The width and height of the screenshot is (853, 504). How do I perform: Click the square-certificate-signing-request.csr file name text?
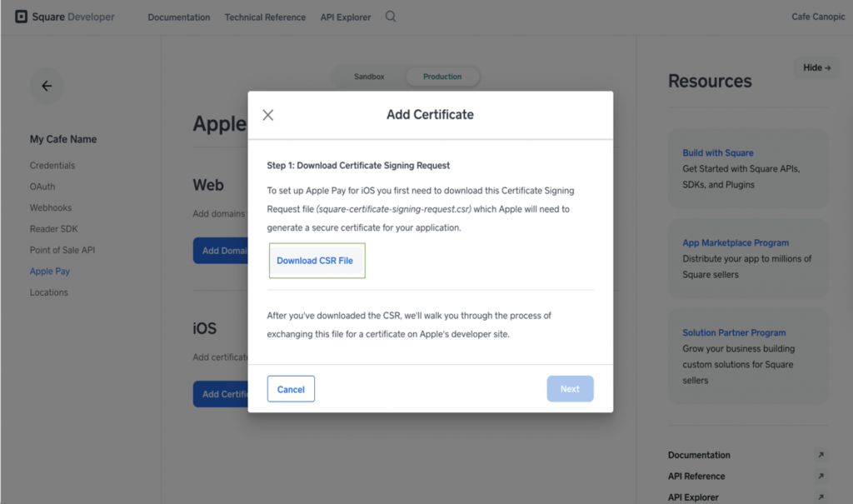click(x=394, y=209)
